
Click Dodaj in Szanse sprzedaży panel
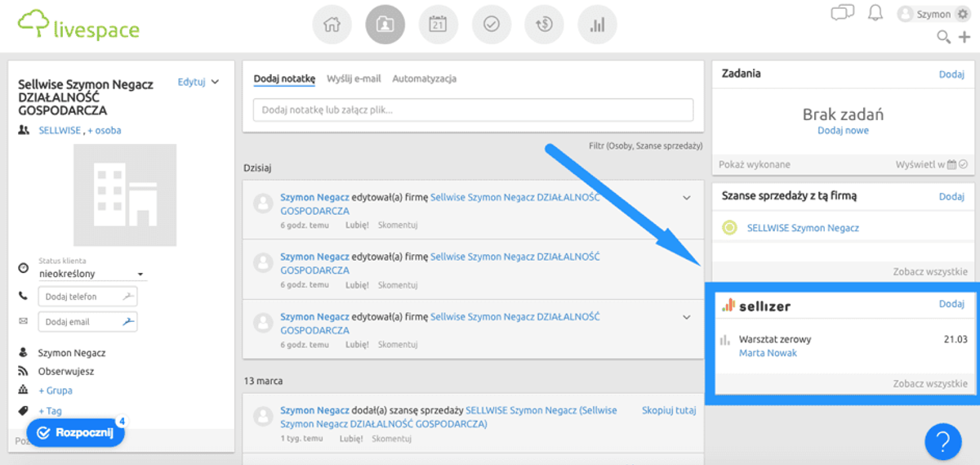point(951,196)
